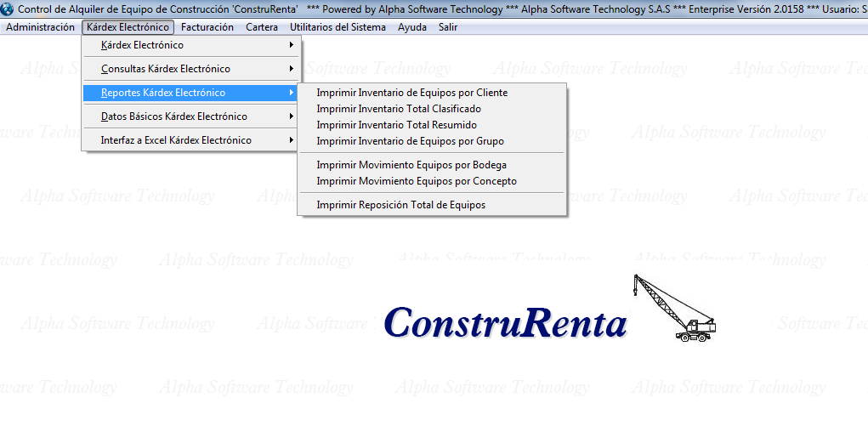The height and width of the screenshot is (426, 868).
Task: Select Imprimir Inventario de Equipos por Cliente
Action: pyautogui.click(x=411, y=93)
